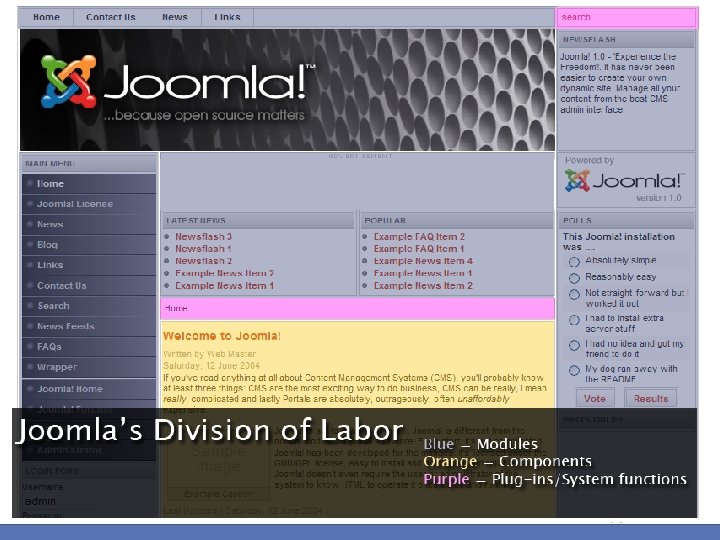Image resolution: width=720 pixels, height=540 pixels.
Task: Open Example News Item 2 in Latest News
Action: click(225, 273)
